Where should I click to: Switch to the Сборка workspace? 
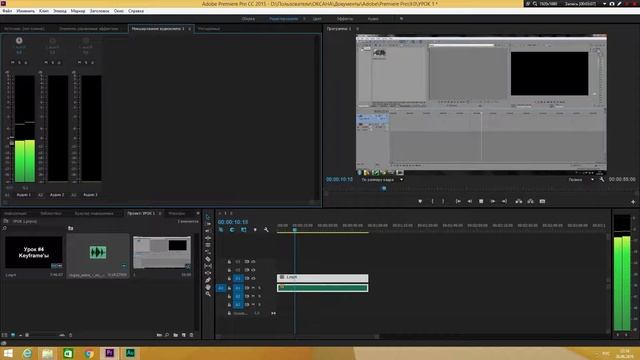[x=248, y=19]
